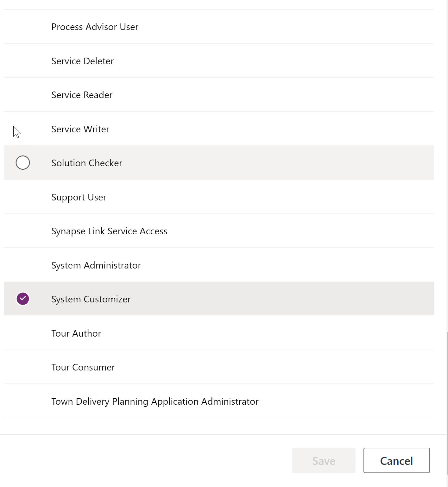The height and width of the screenshot is (487, 448).
Task: Select the System Administrator role
Action: point(96,265)
